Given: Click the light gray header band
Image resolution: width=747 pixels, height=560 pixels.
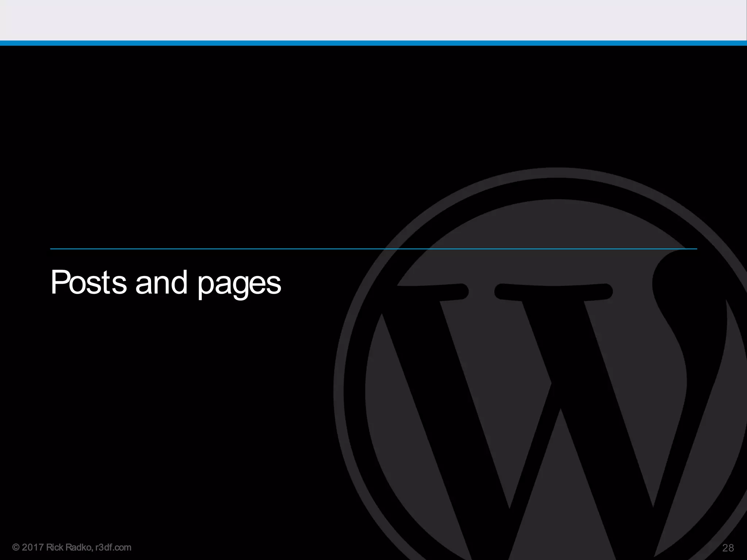Looking at the screenshot, I should click(x=373, y=20).
